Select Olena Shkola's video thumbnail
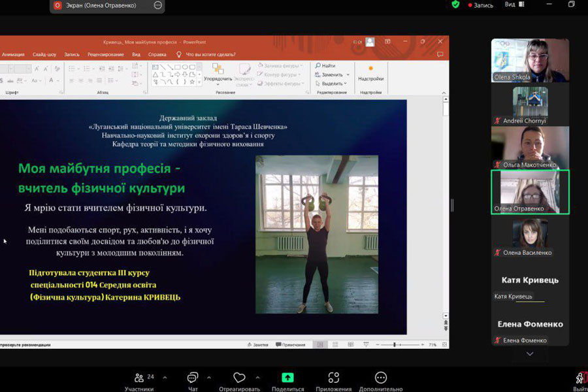This screenshot has width=588, height=392. pos(530,60)
